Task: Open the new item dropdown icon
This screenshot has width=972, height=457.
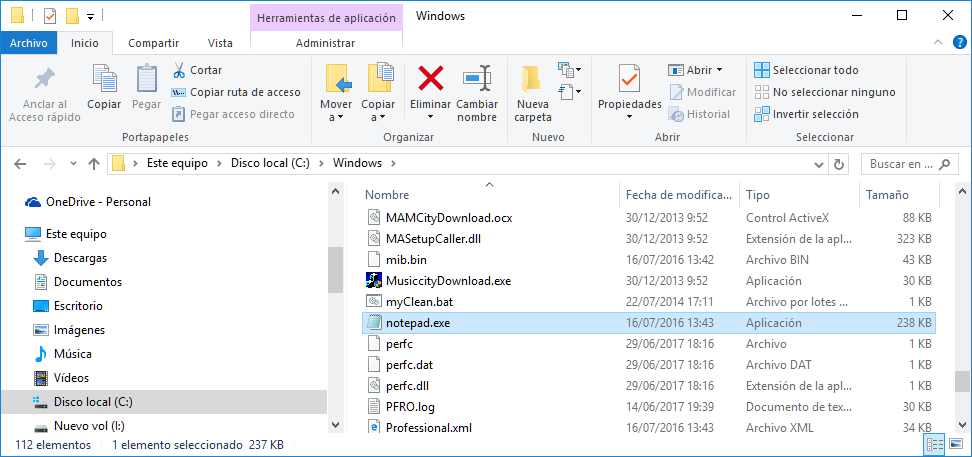Action: click(x=569, y=69)
